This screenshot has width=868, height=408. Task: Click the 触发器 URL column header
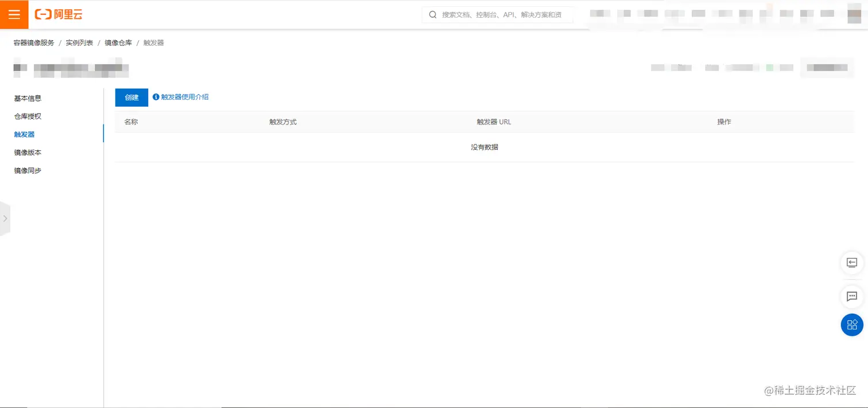coord(494,122)
